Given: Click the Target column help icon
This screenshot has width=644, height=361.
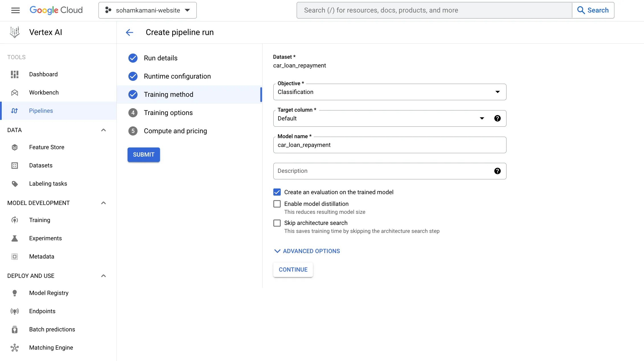Looking at the screenshot, I should [x=497, y=118].
